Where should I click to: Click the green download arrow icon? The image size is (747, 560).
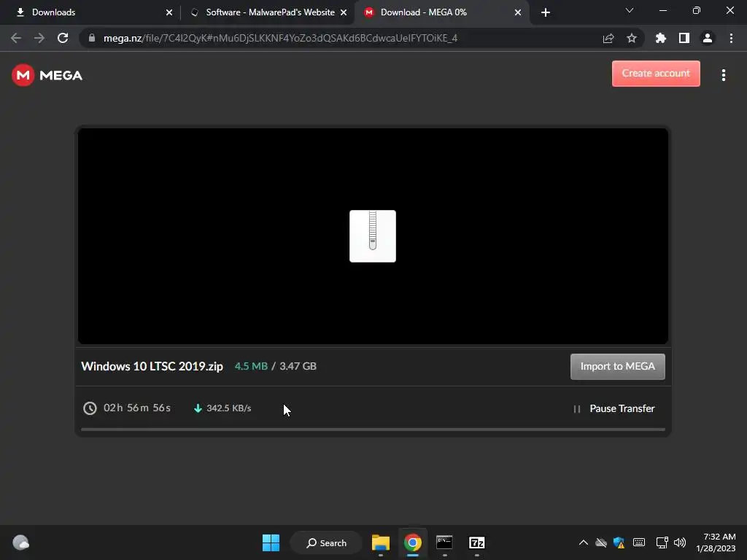coord(198,408)
